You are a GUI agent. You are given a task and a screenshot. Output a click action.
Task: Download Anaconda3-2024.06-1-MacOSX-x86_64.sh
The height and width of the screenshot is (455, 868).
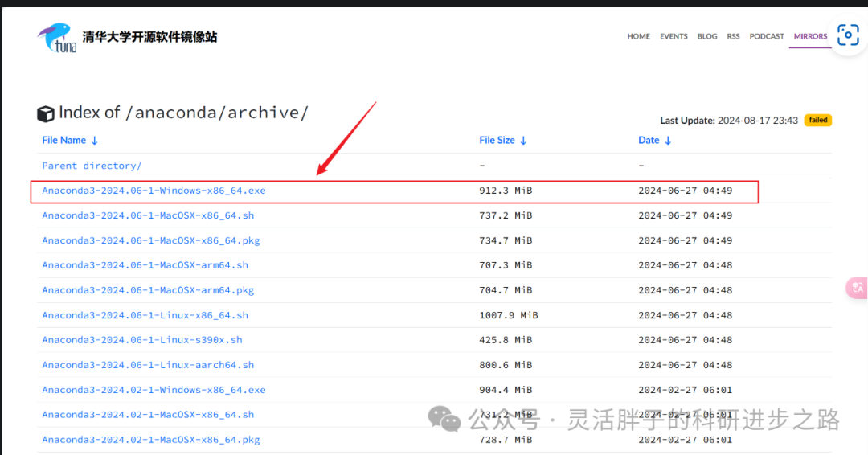tap(148, 215)
